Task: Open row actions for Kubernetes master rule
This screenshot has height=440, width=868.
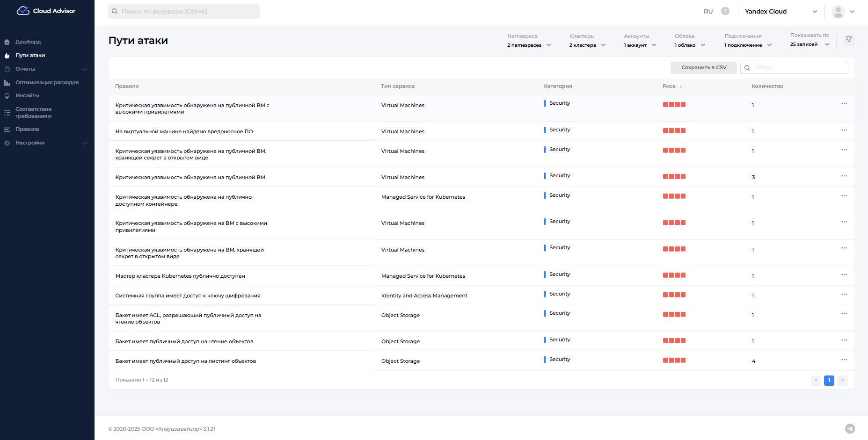Action: point(844,274)
